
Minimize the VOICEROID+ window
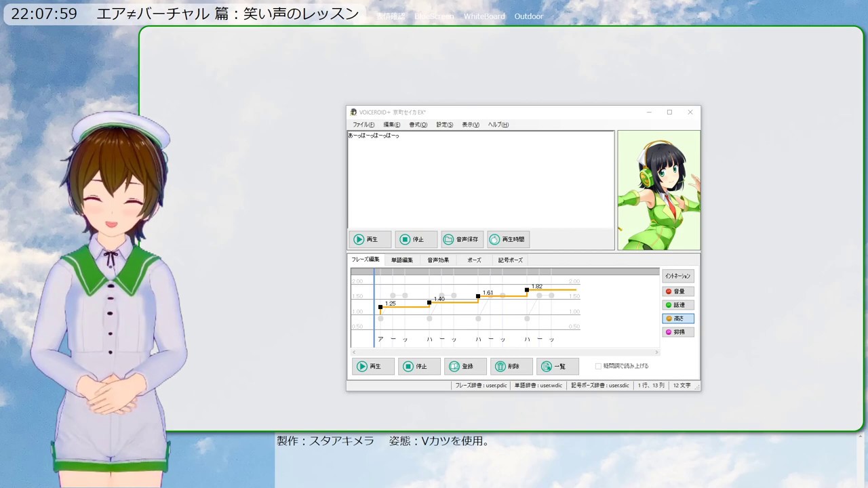pyautogui.click(x=649, y=112)
